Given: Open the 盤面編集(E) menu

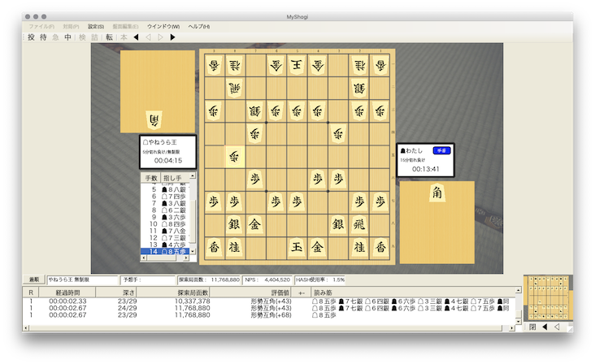Looking at the screenshot, I should [x=125, y=27].
